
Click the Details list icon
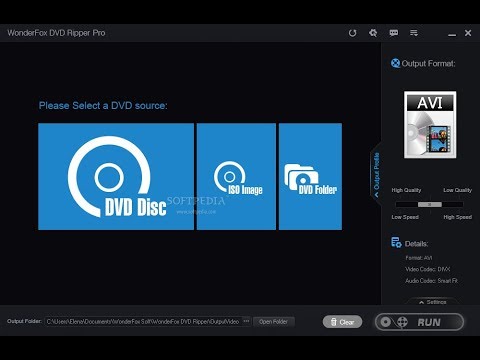[x=396, y=243]
